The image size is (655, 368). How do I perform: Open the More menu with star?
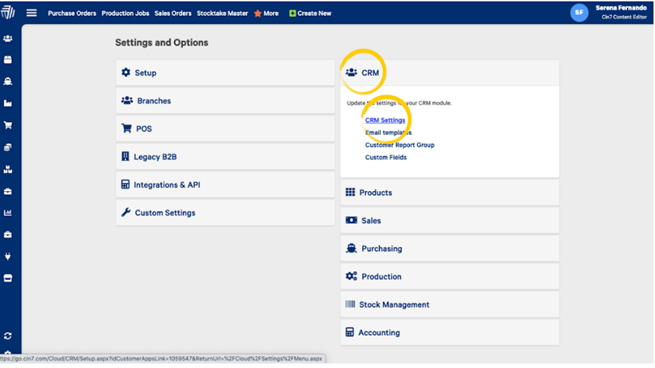(x=266, y=13)
